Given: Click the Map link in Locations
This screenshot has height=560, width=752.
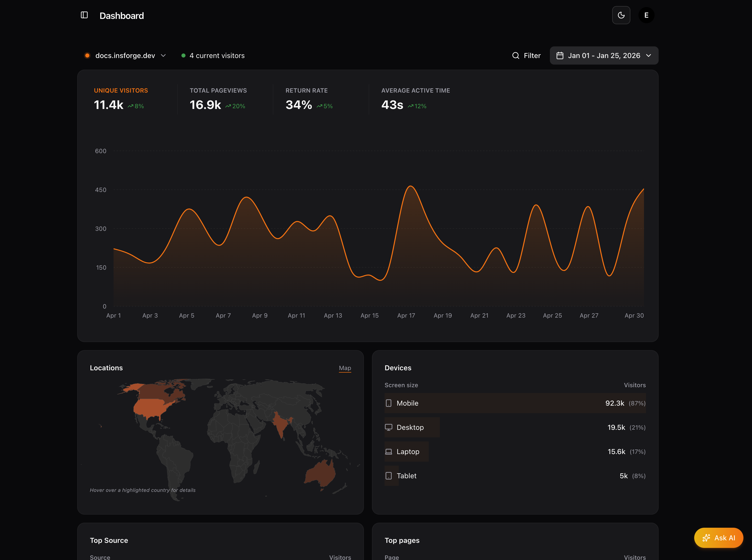Looking at the screenshot, I should click(x=344, y=368).
